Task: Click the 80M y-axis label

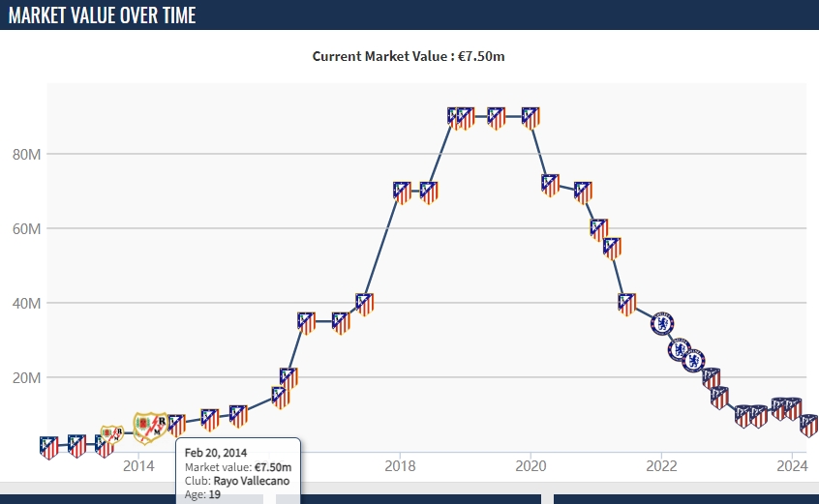Action: (x=26, y=155)
